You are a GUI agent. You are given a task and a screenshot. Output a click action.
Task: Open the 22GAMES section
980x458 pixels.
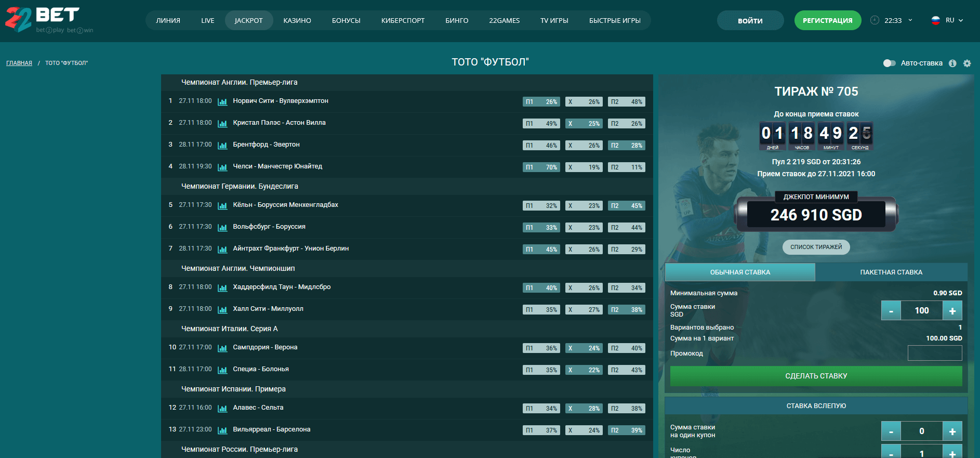tap(504, 21)
